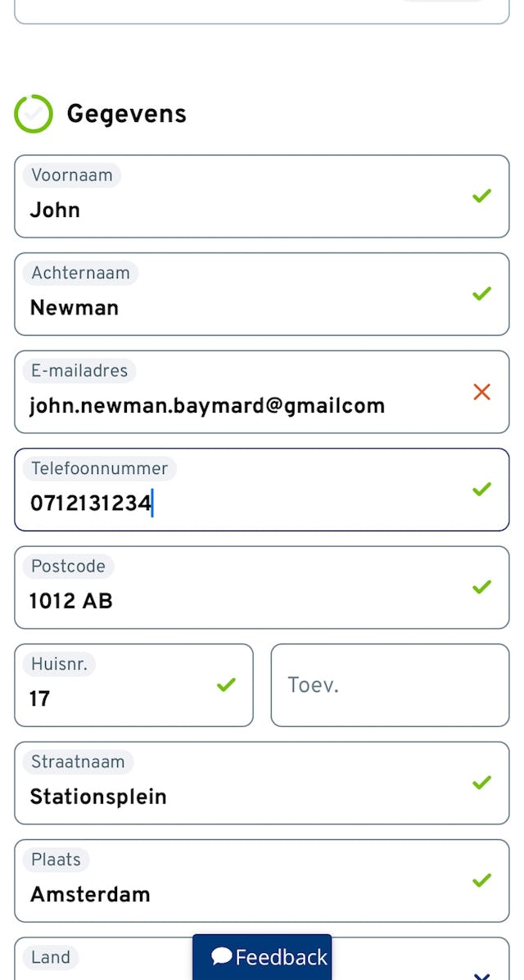Click the checkmark icon in the Achternaam field
The height and width of the screenshot is (980, 524).
click(481, 293)
